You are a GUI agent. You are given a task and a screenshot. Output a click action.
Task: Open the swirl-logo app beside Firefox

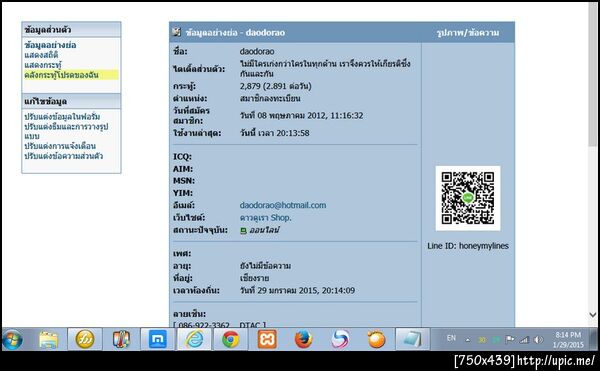[x=340, y=339]
